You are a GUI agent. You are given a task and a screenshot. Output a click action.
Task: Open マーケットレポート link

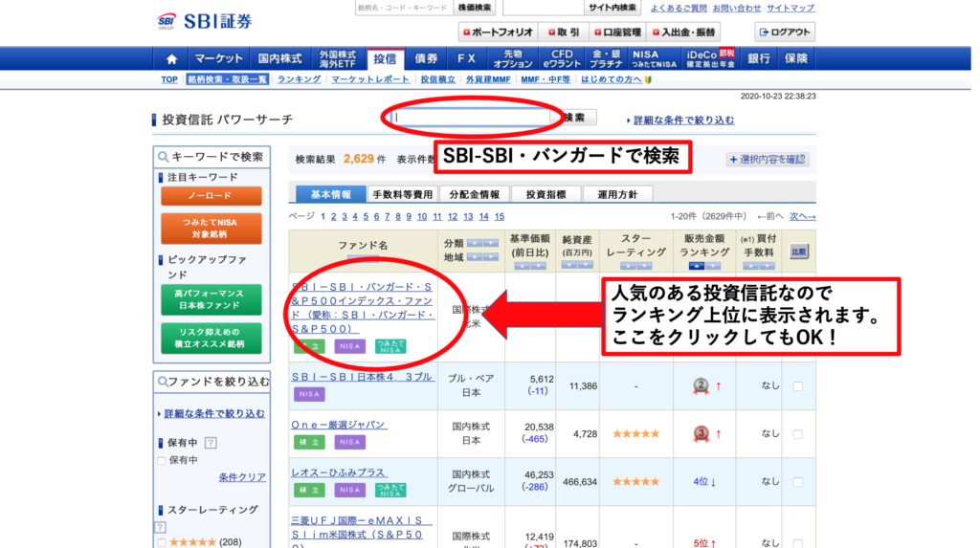click(370, 79)
